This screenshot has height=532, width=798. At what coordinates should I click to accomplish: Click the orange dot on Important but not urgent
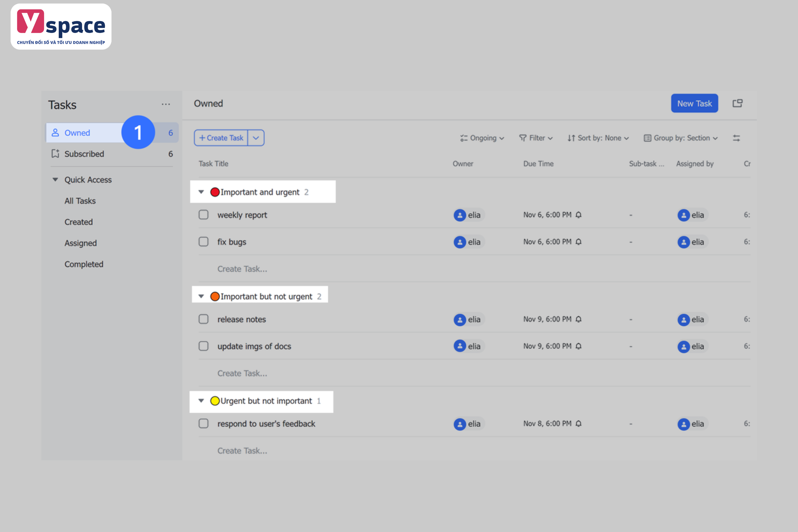(215, 296)
